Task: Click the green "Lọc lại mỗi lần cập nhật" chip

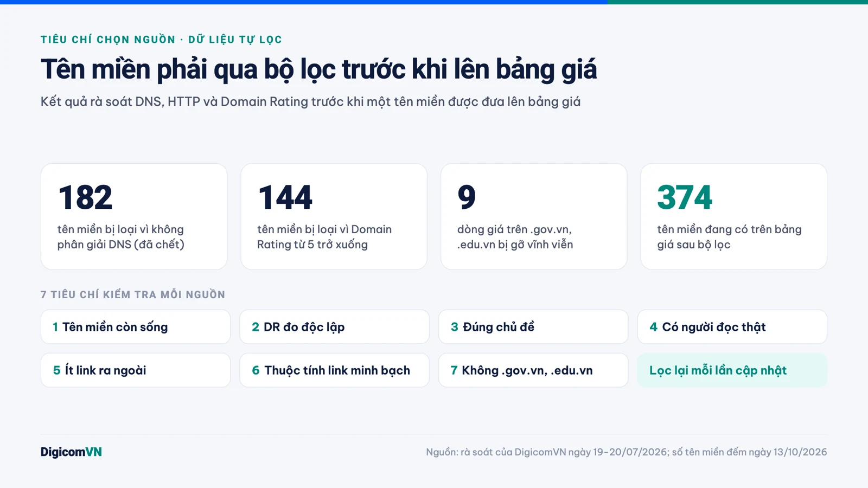Action: coord(732,370)
